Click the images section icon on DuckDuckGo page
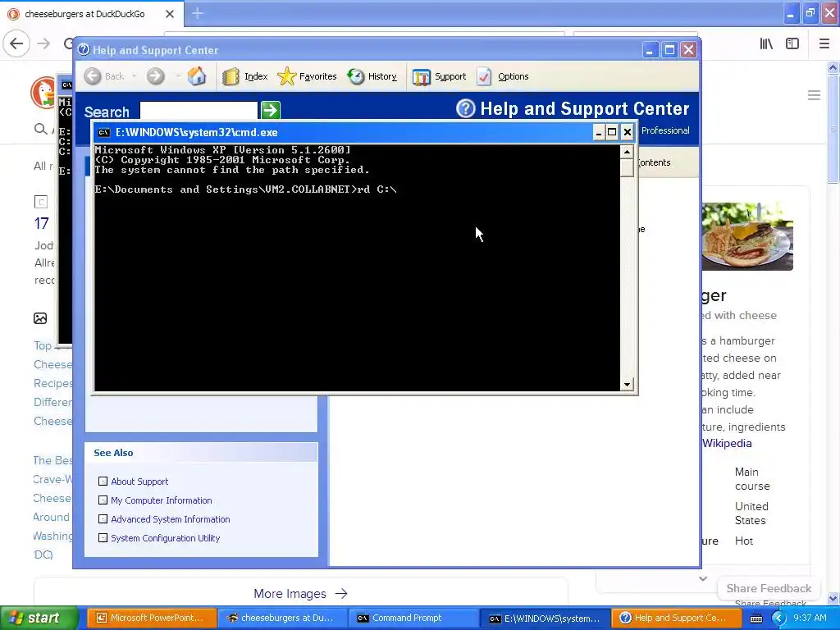This screenshot has width=840, height=630. coord(40,318)
